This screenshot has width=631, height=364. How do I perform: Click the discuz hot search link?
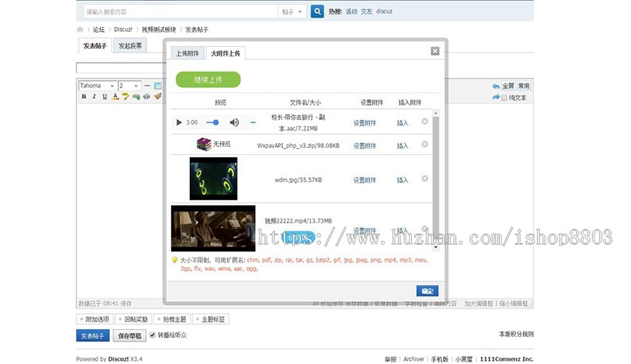pos(385,11)
